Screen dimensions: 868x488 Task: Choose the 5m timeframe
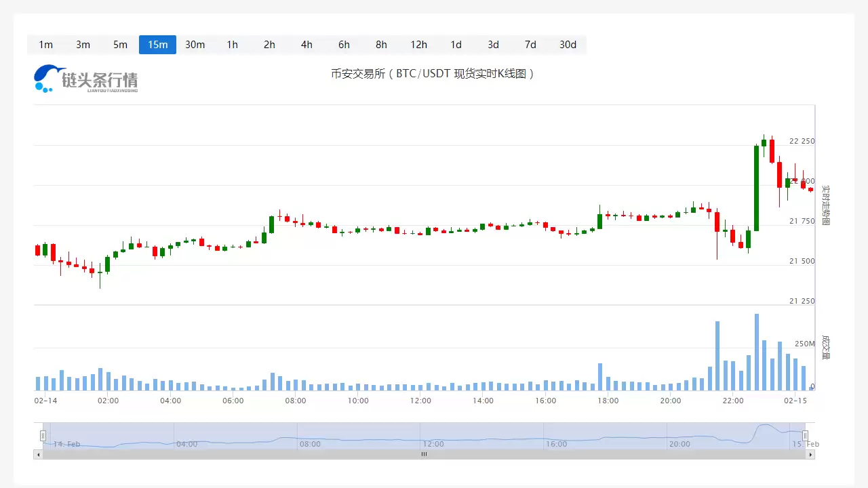(x=120, y=45)
